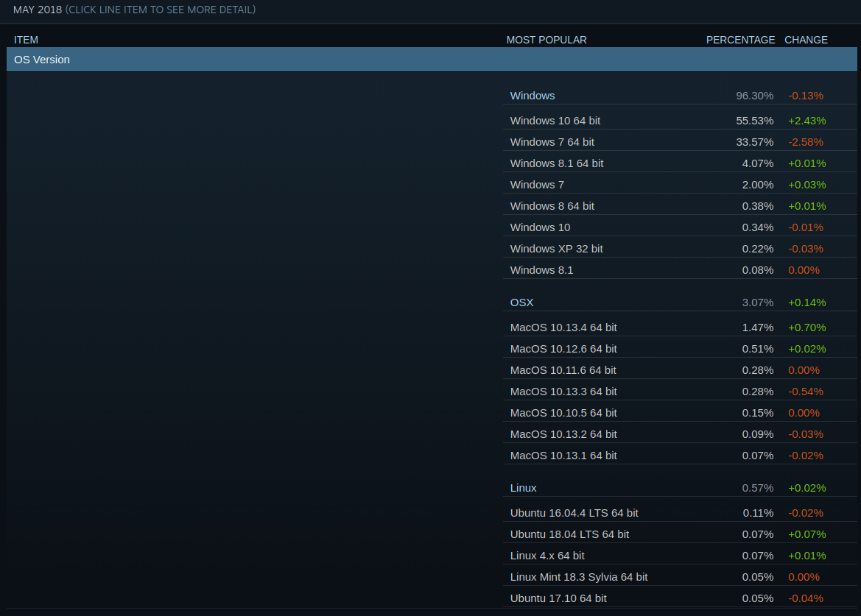
Task: Click the Windows 8.1 row with 0.08%
Action: pyautogui.click(x=680, y=270)
